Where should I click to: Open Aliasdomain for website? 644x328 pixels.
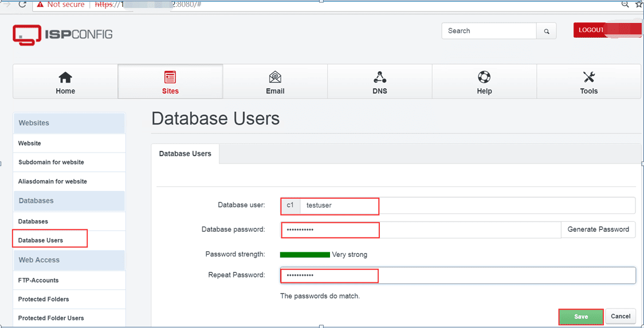[x=69, y=181]
